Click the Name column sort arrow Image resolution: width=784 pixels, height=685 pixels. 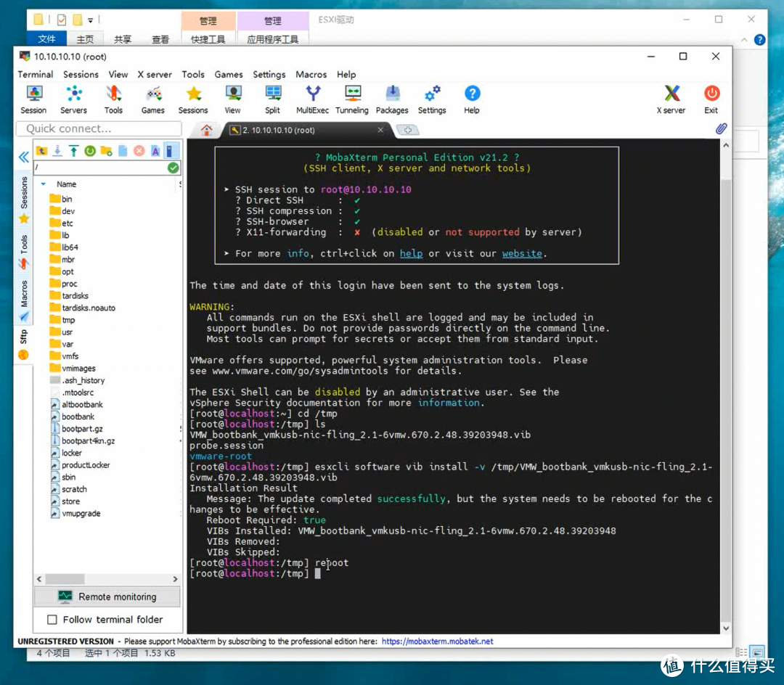tap(44, 184)
